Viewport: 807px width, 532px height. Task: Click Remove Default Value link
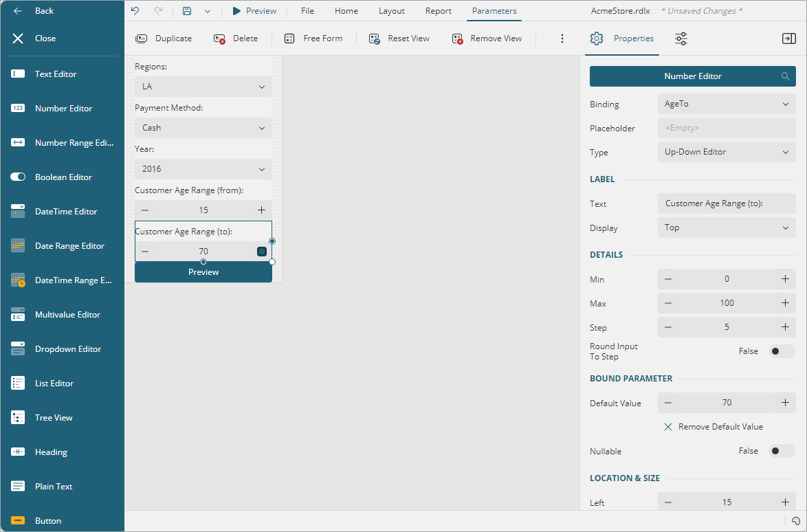[714, 427]
